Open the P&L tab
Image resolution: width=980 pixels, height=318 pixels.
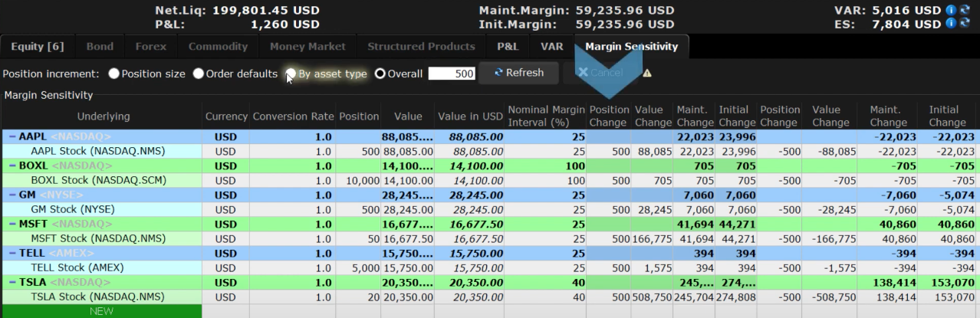508,47
